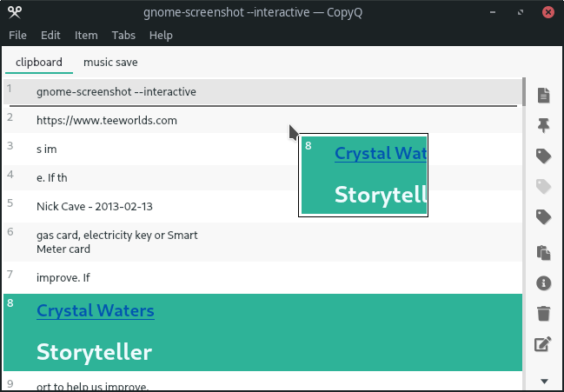Viewport: 564px width, 392px height.
Task: Click the Pin item icon
Action: (x=543, y=125)
